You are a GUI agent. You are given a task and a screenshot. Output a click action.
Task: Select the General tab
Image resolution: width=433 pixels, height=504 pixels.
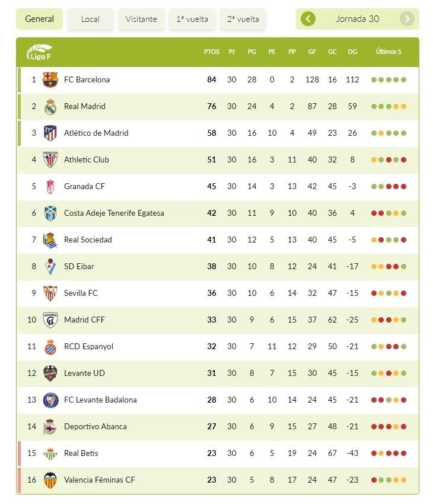(x=40, y=19)
